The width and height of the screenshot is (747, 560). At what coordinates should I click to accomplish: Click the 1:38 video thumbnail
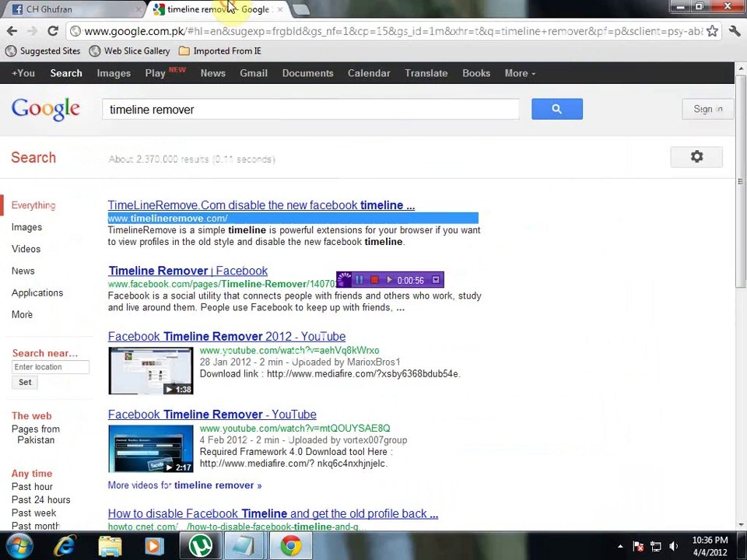[x=150, y=371]
